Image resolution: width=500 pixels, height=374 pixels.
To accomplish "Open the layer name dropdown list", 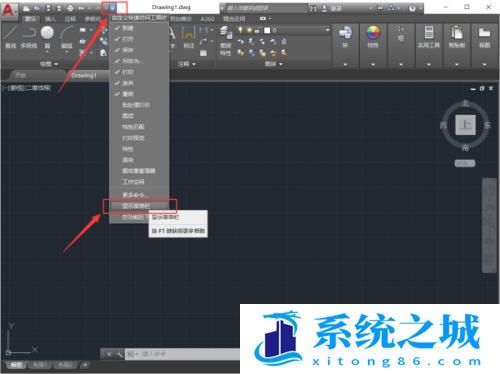I will click(327, 30).
